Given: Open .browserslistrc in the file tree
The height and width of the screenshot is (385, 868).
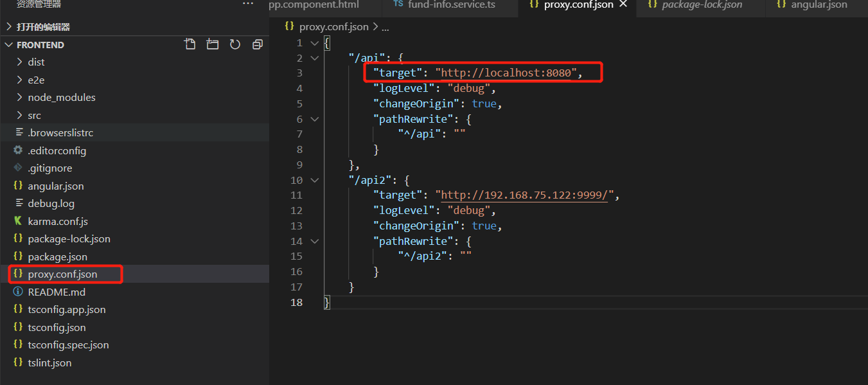Looking at the screenshot, I should click(x=134, y=132).
